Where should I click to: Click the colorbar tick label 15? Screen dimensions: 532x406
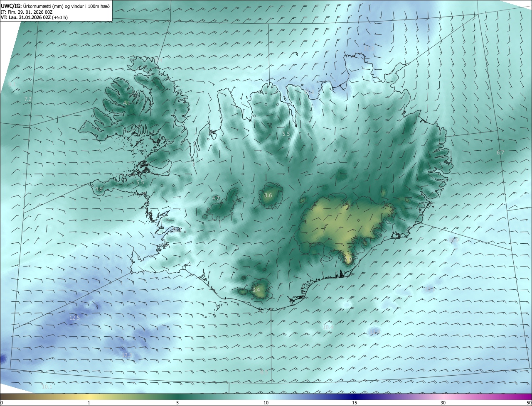[x=355, y=403]
